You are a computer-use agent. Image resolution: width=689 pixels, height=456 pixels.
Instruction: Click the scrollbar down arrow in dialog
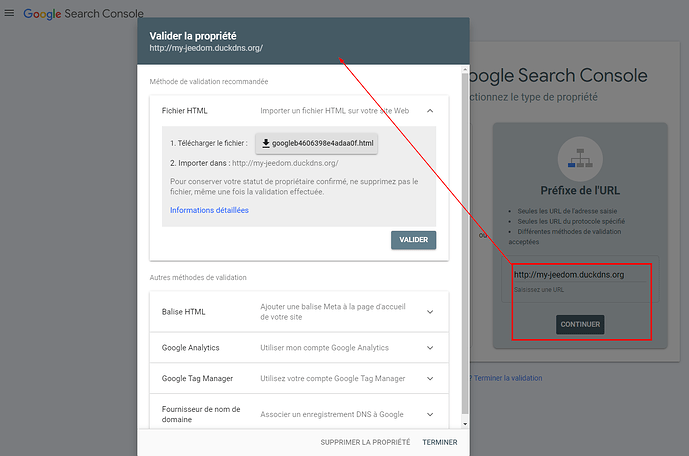[x=465, y=424]
